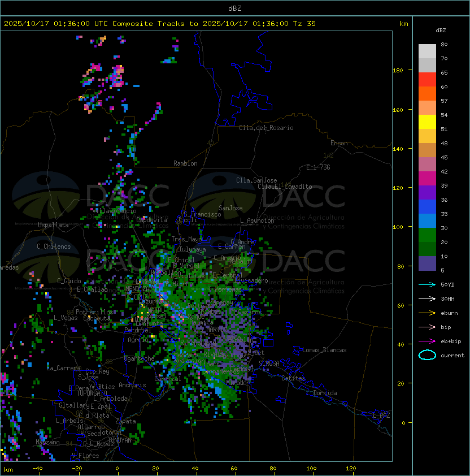
Task: Click the 'dBZ' title at top center
Action: coord(235,8)
